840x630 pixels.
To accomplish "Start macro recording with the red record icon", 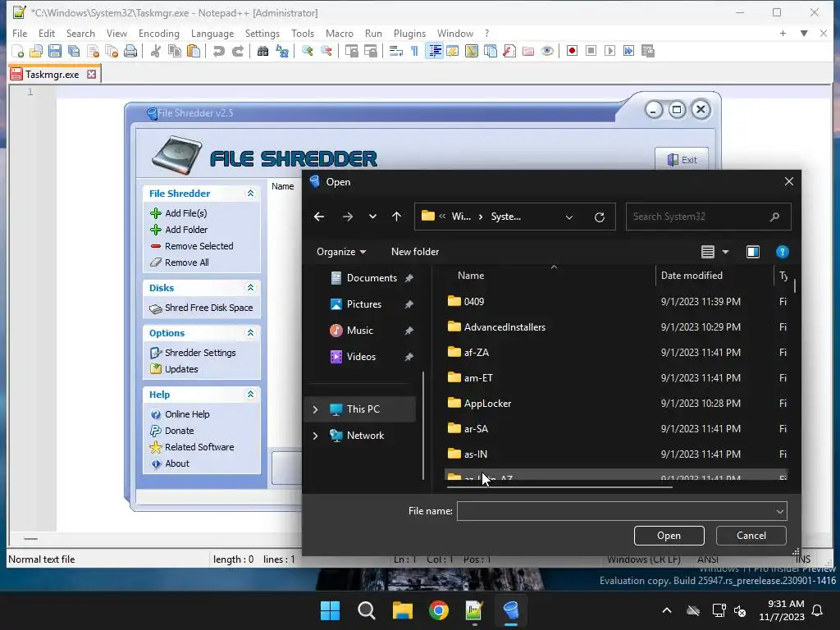I will (x=572, y=51).
